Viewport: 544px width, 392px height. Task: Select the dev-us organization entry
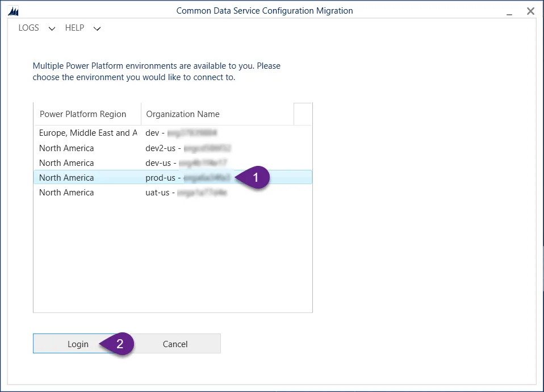click(173, 163)
